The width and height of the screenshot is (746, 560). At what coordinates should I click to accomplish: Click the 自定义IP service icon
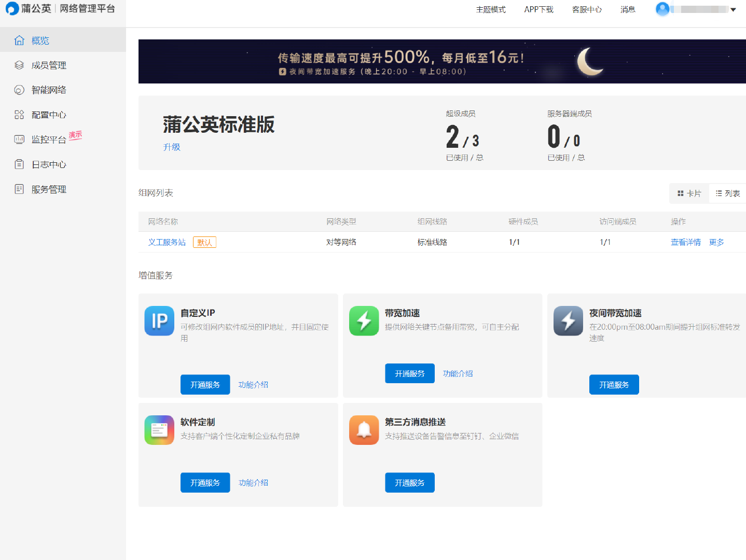(159, 321)
